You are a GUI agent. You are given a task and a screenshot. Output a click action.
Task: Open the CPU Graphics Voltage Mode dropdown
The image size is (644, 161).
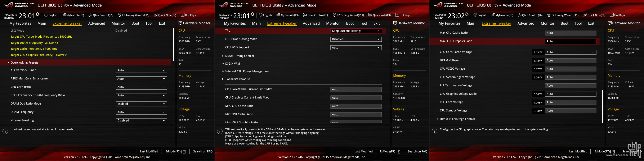pos(571,94)
